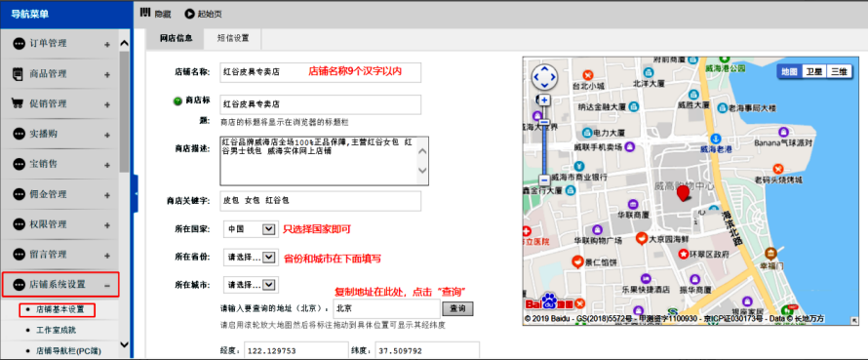
Task: Focus the 纬度 latitude field
Action: 427,350
